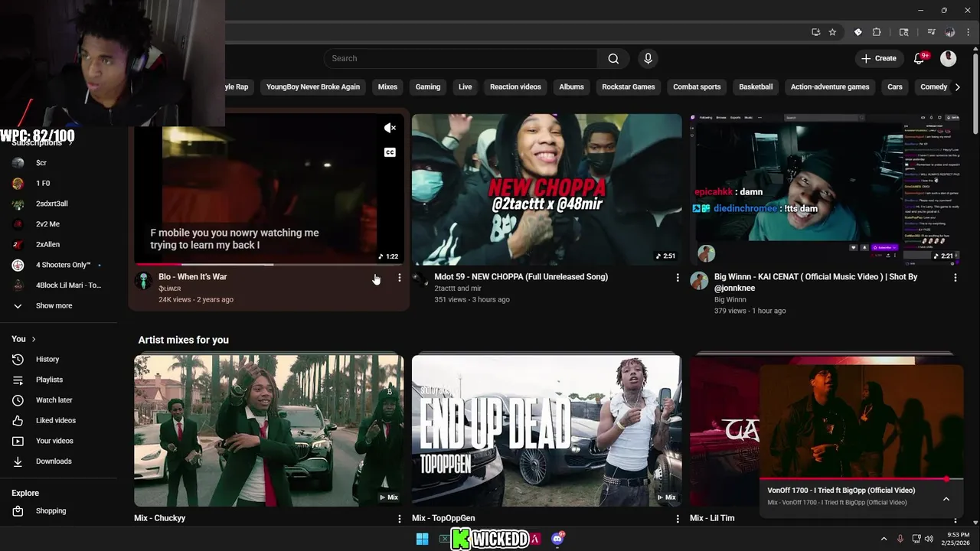Image resolution: width=980 pixels, height=551 pixels.
Task: Click the install app icon in address bar
Action: coord(815,32)
